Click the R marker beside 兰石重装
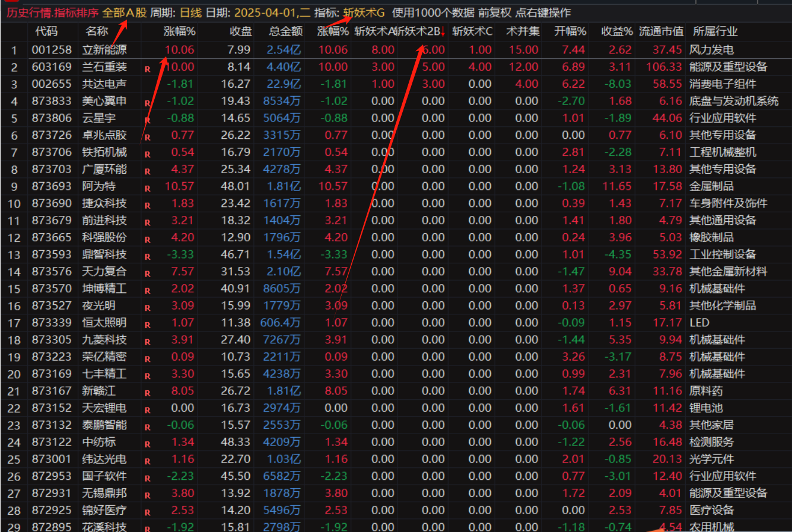Viewport: 792px width, 532px height. point(147,69)
